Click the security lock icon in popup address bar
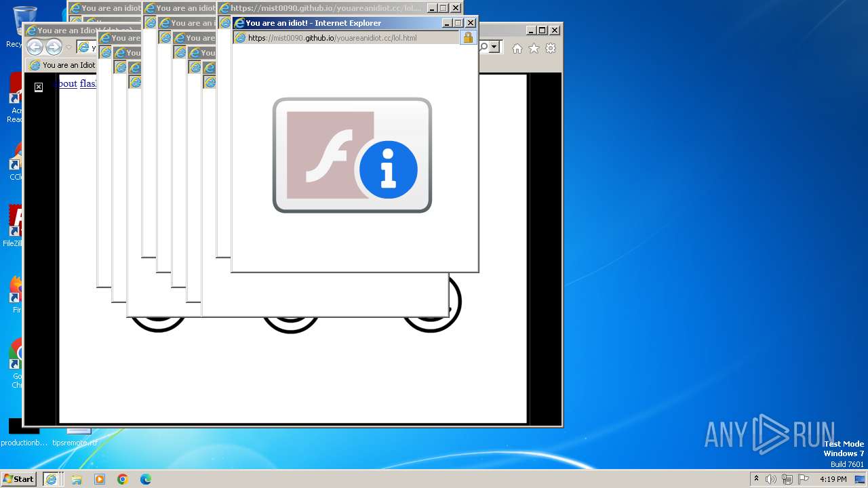The width and height of the screenshot is (868, 488). click(x=468, y=38)
